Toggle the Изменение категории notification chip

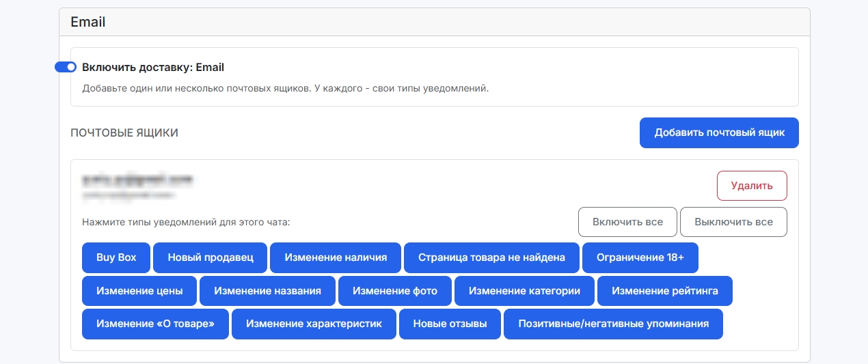(524, 291)
